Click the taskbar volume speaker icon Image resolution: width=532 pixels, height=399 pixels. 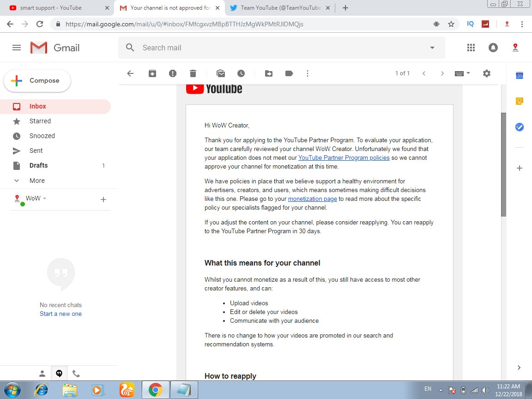(485, 390)
